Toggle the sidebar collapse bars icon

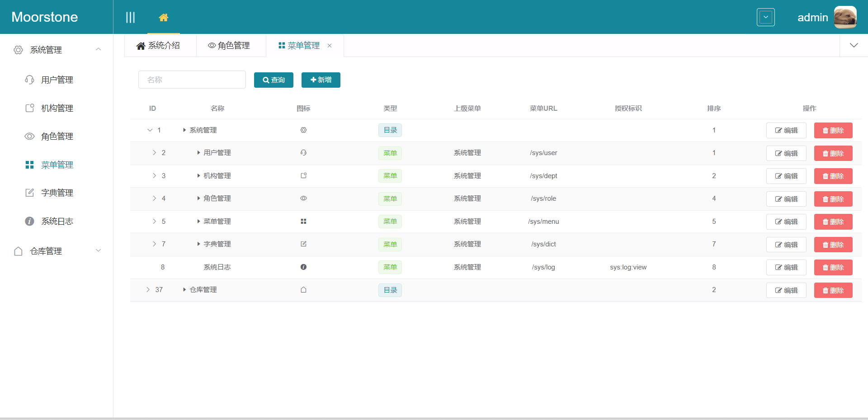130,17
